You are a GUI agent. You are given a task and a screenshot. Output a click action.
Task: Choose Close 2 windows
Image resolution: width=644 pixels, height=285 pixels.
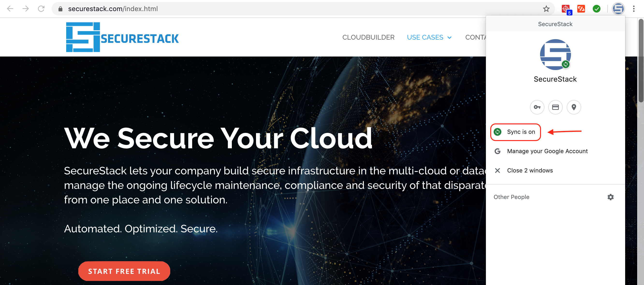[555, 170]
